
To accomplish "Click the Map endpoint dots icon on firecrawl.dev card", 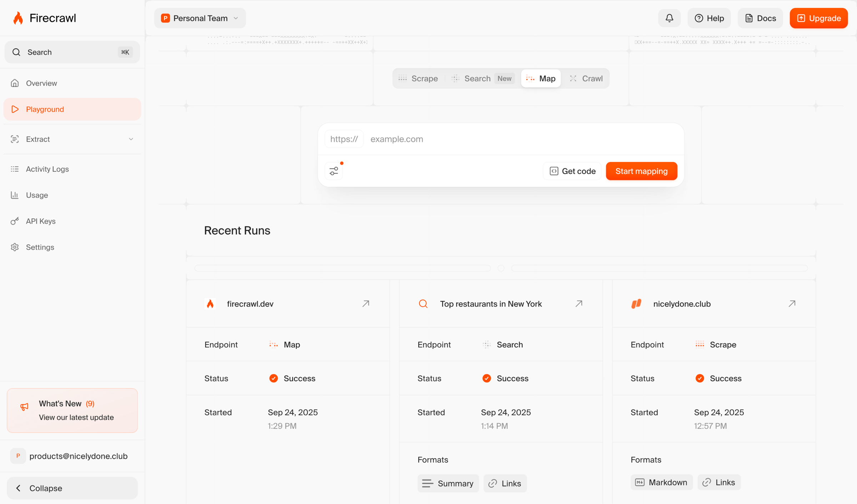I will pyautogui.click(x=274, y=344).
